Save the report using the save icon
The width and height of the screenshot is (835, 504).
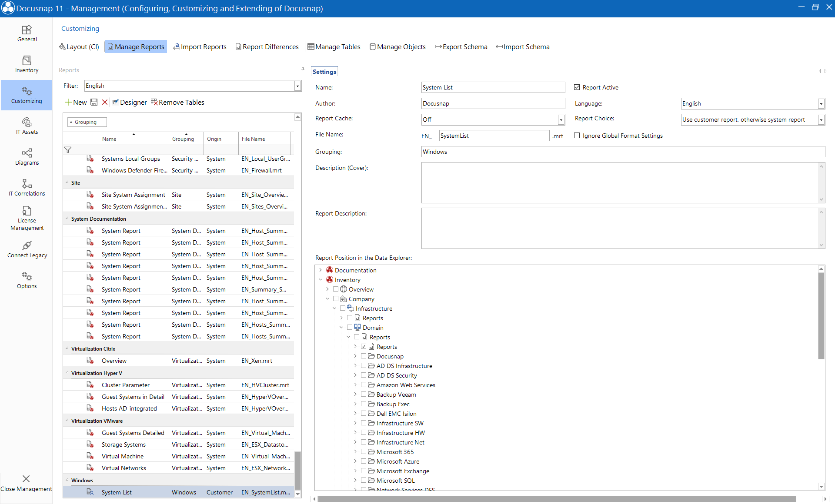[x=94, y=102]
